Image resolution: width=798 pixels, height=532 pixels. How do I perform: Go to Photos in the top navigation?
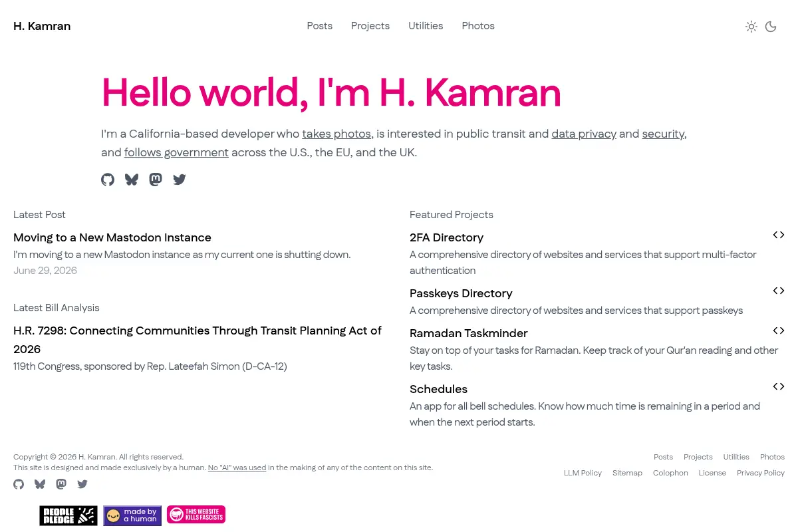478,26
